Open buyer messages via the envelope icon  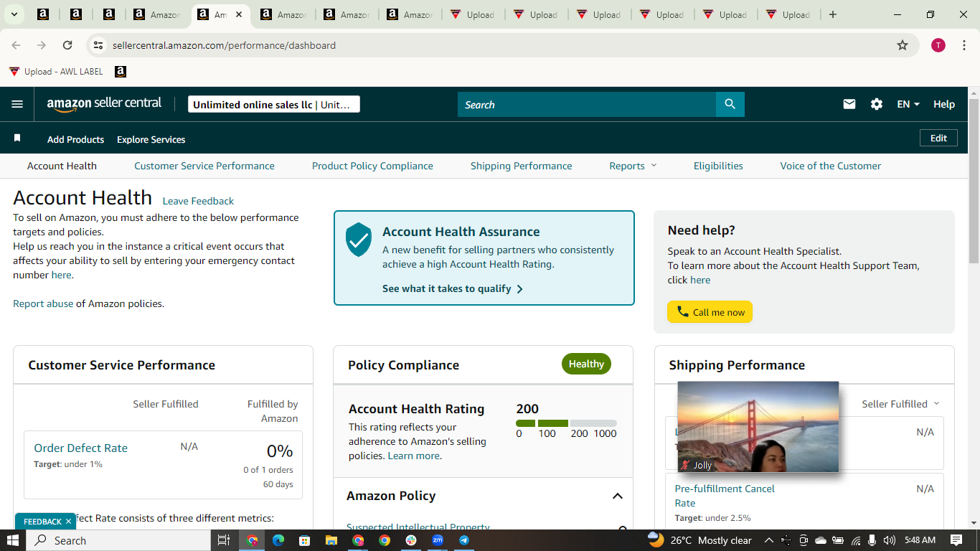pos(849,104)
